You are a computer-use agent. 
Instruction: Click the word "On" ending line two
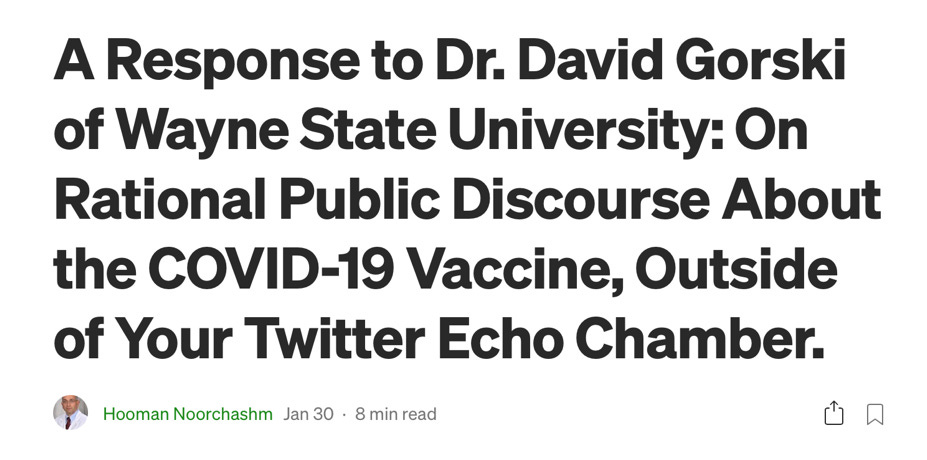pos(772,129)
